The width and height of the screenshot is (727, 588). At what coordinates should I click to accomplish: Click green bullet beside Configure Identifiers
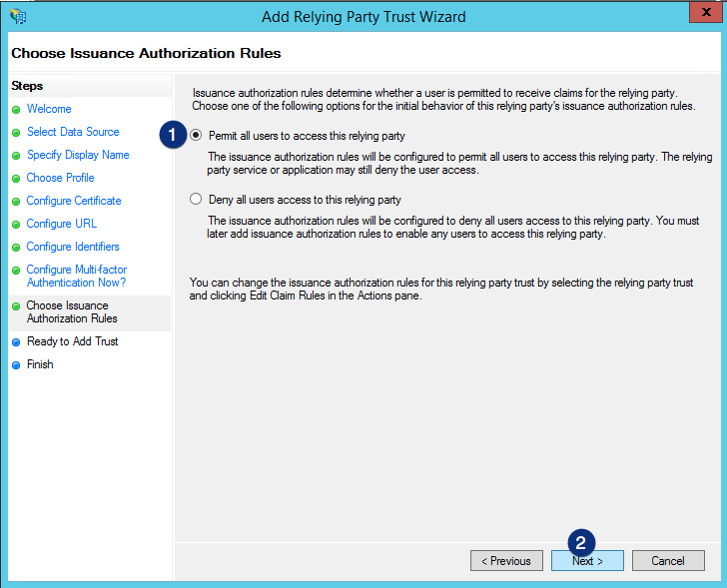pos(16,248)
